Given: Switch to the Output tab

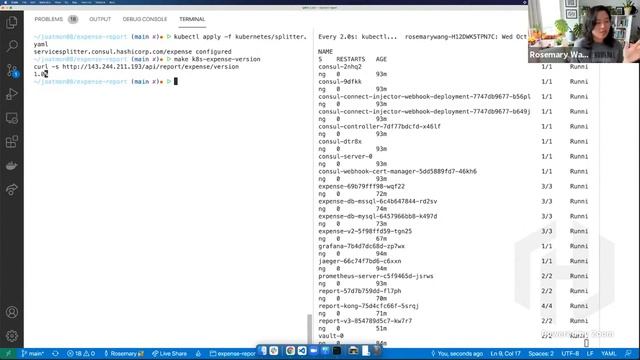Looking at the screenshot, I should pyautogui.click(x=100, y=19).
